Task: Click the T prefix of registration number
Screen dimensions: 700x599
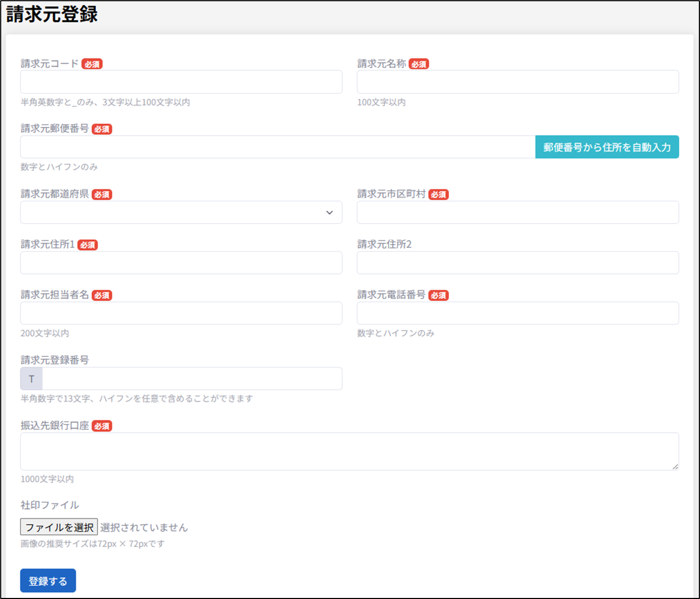Action: click(x=31, y=379)
